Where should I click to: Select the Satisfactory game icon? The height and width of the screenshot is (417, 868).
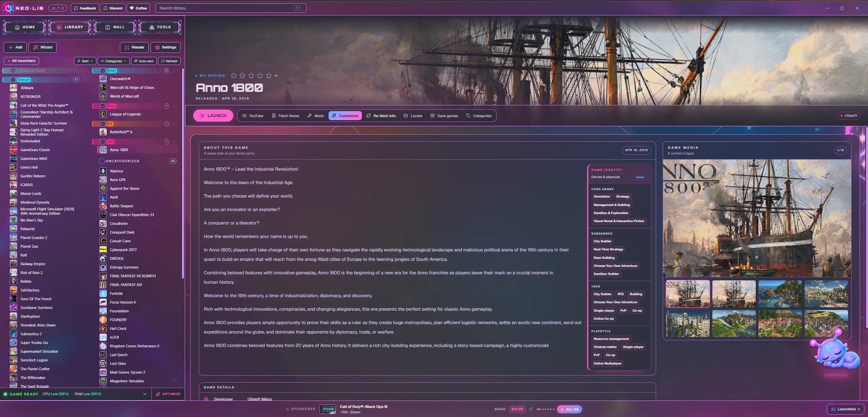click(x=13, y=290)
